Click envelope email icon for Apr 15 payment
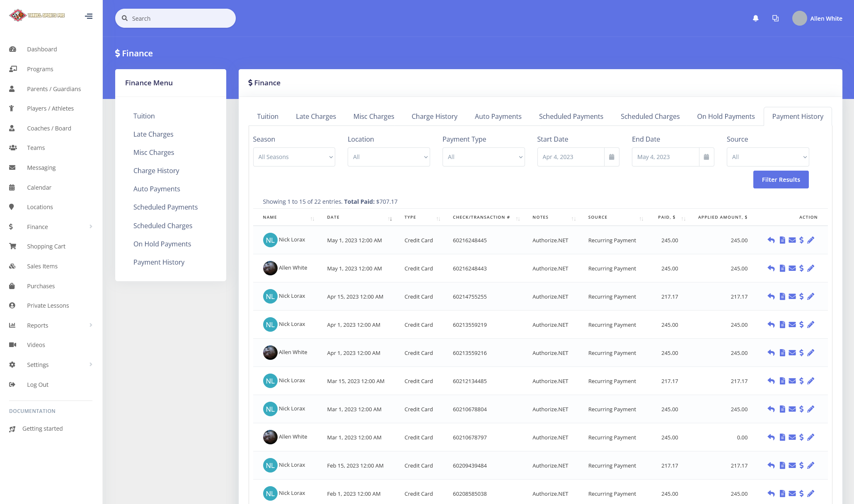Image resolution: width=854 pixels, height=504 pixels. pyautogui.click(x=792, y=297)
